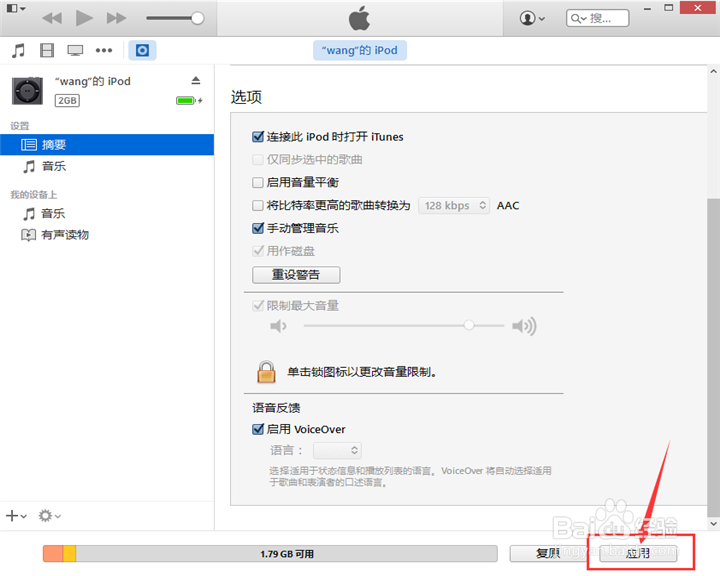Switch to the Music library icon

[x=18, y=50]
